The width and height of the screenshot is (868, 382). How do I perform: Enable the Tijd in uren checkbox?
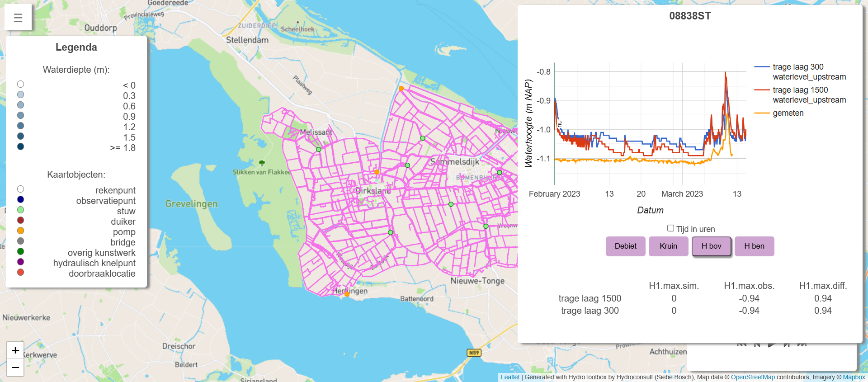[x=671, y=229]
